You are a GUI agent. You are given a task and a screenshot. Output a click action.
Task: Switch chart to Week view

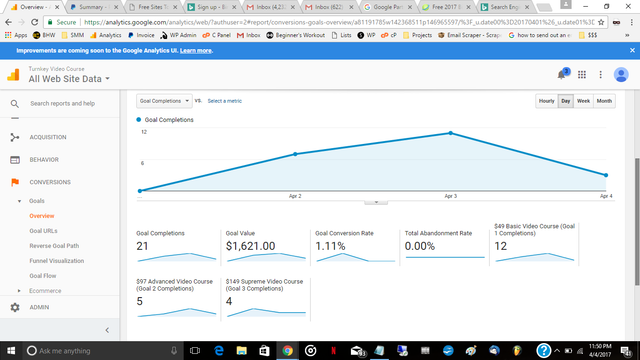coord(583,101)
